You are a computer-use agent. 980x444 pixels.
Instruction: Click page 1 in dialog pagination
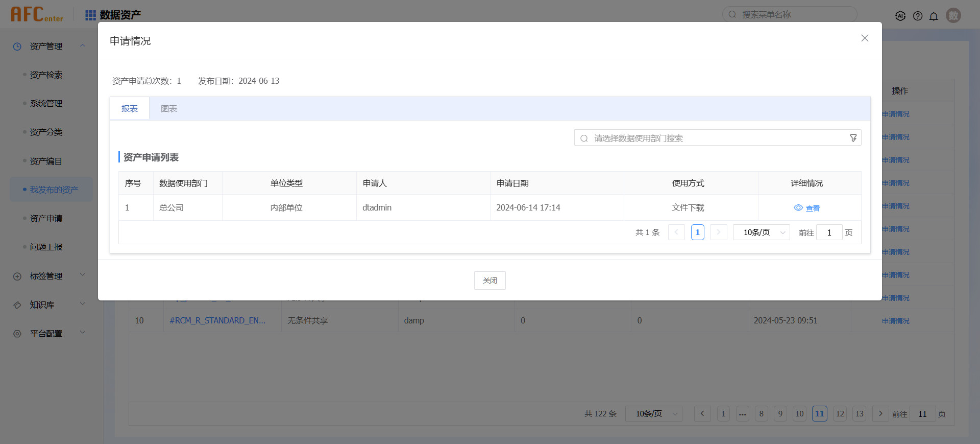(697, 232)
